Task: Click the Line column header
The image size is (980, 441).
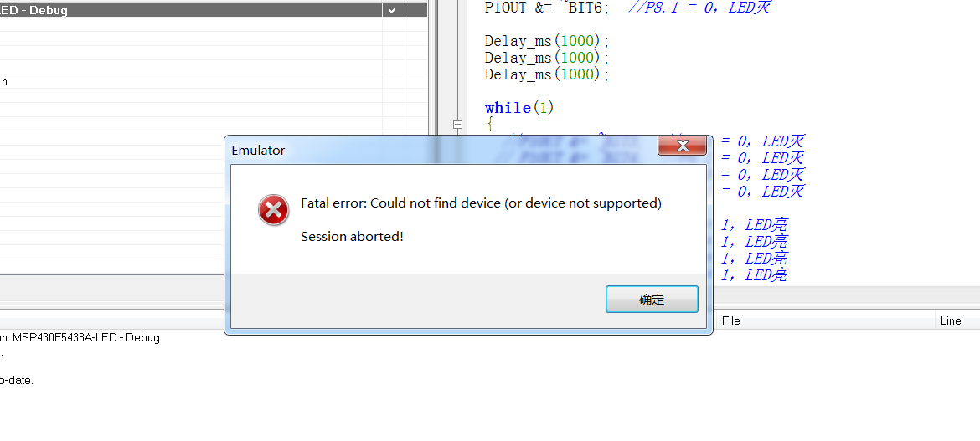Action: 950,320
